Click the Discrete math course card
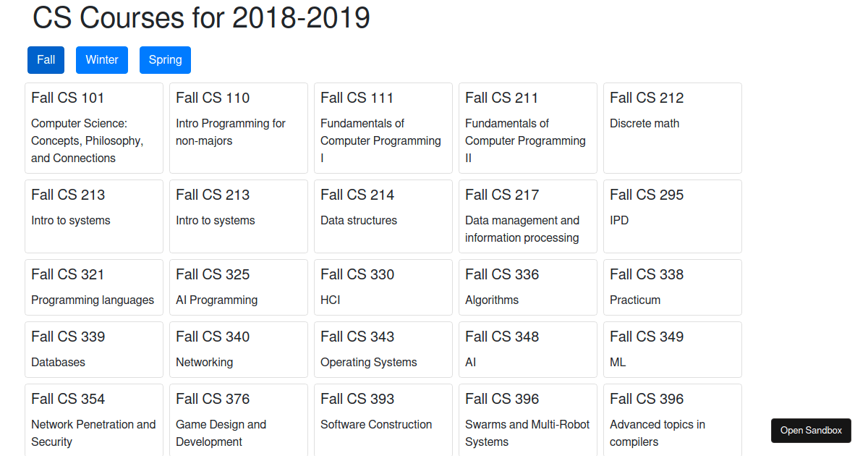Screen dimensions: 868x456 pos(673,128)
